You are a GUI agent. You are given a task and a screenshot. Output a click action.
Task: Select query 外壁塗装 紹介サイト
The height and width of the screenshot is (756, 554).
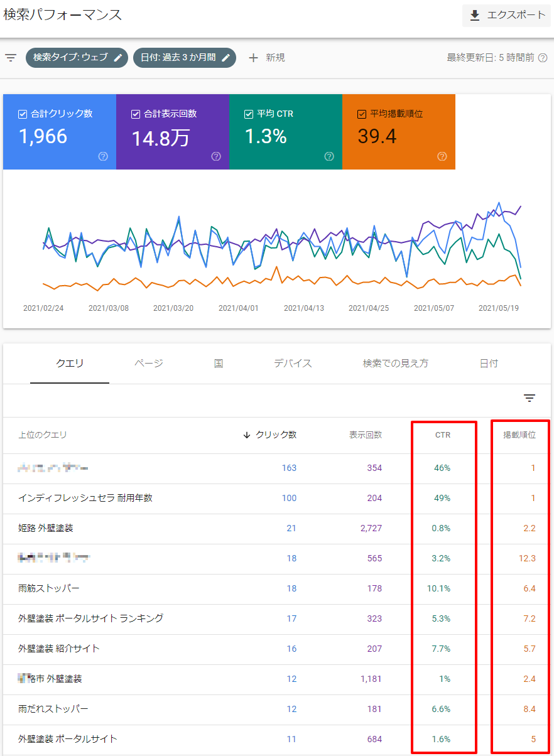(x=59, y=649)
